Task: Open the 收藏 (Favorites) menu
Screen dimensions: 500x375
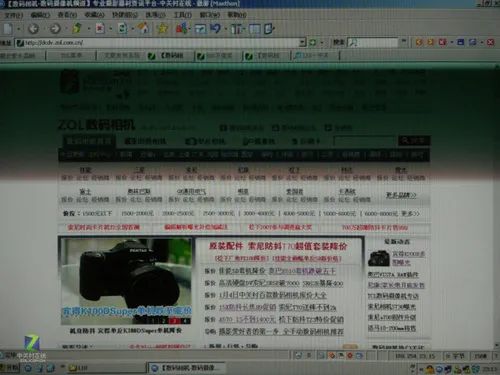Action: coord(94,15)
